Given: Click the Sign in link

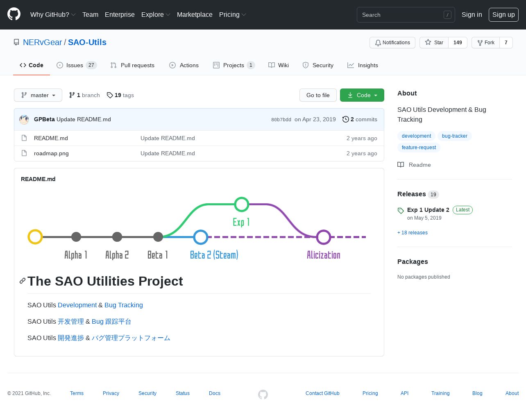Looking at the screenshot, I should point(472,14).
